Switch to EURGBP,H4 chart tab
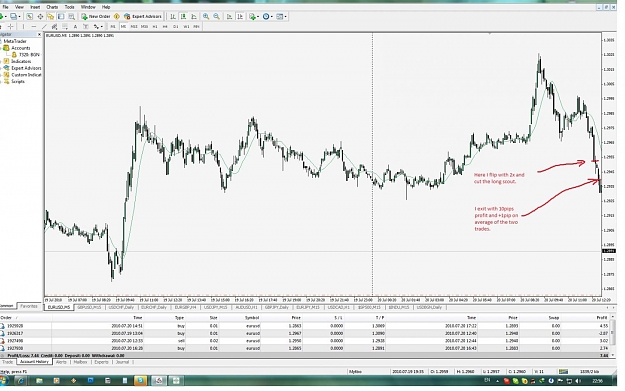 pyautogui.click(x=185, y=307)
